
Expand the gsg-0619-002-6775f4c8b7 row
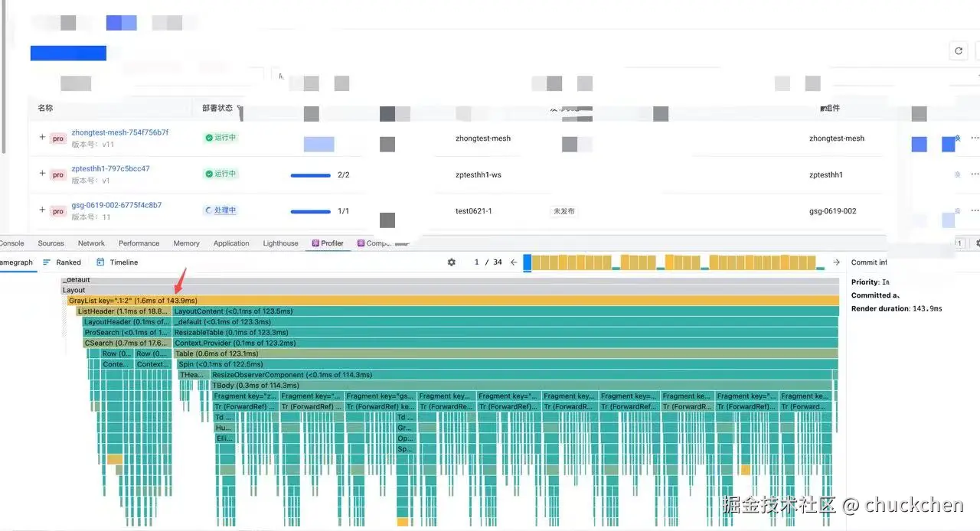pos(42,210)
